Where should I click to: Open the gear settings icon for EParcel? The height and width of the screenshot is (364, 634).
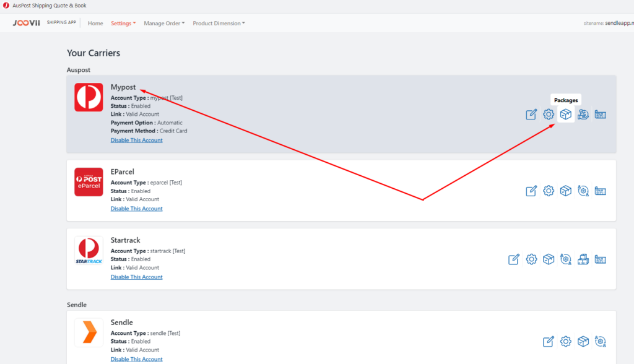(x=549, y=191)
